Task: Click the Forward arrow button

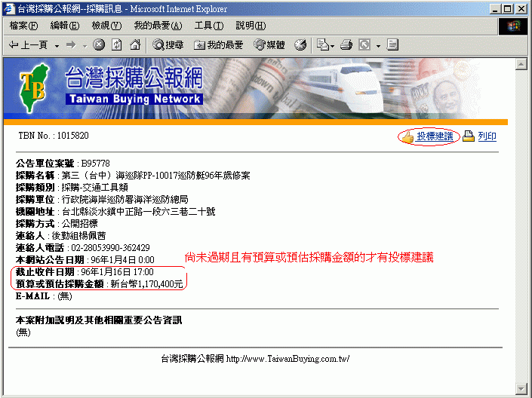Action: click(x=71, y=44)
